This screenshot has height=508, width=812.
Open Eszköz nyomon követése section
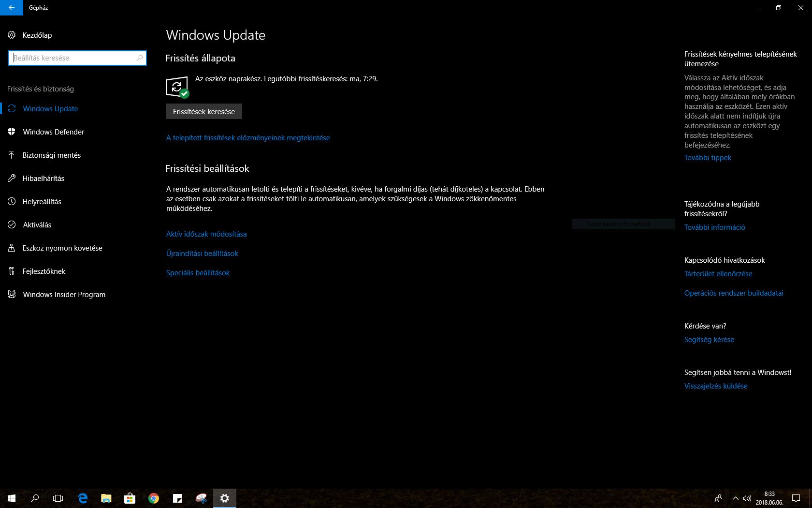(62, 248)
